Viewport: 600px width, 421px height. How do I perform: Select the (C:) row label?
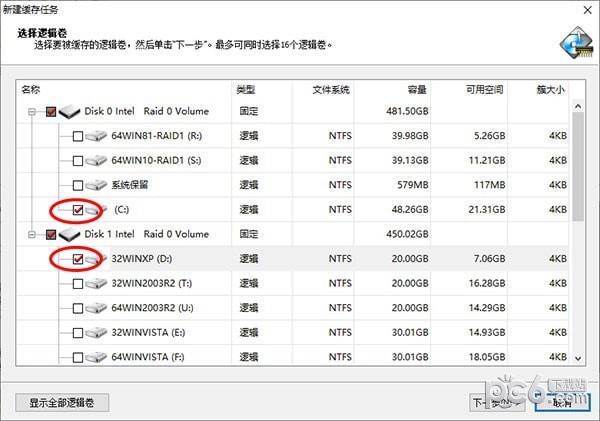coord(122,210)
